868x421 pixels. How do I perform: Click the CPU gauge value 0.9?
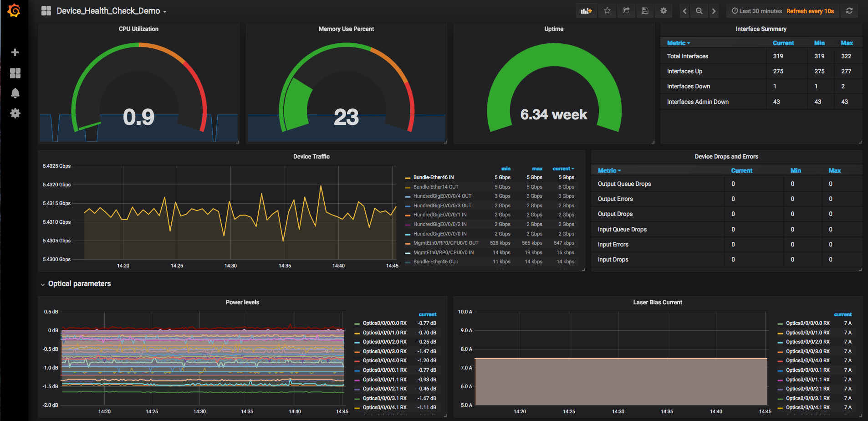(x=138, y=117)
